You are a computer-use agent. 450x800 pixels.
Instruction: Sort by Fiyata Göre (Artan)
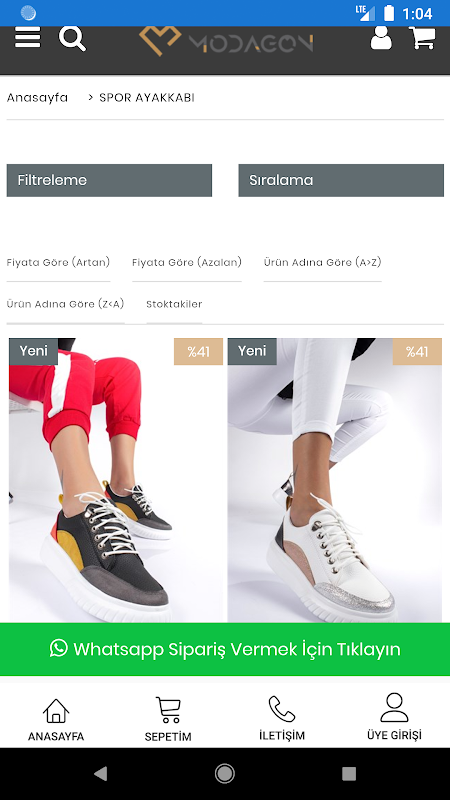point(58,263)
